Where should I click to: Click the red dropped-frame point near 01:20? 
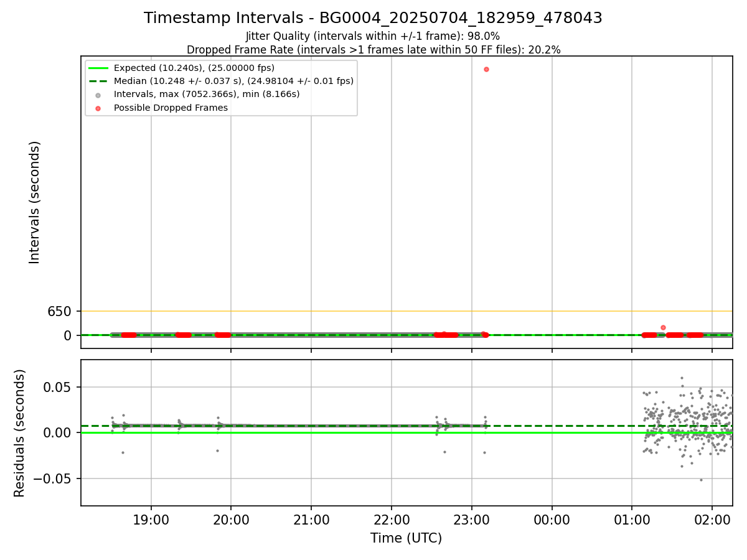pyautogui.click(x=663, y=327)
